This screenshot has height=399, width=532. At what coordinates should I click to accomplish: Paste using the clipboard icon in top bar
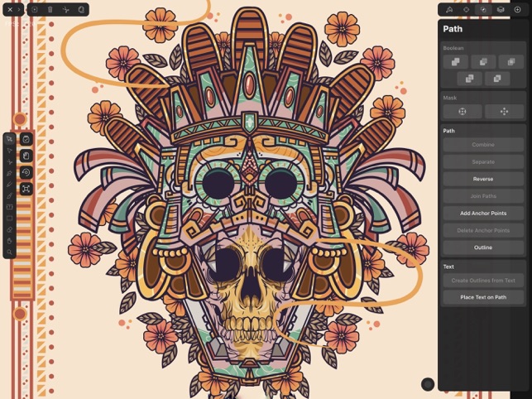pyautogui.click(x=81, y=9)
